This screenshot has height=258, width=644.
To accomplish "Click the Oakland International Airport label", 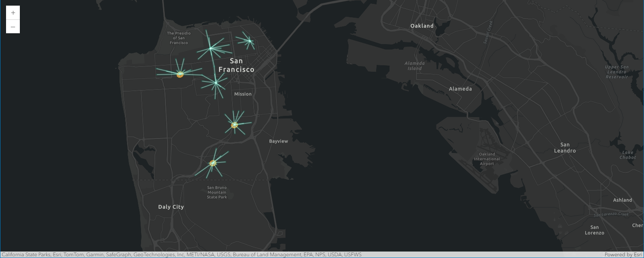I will 487,159.
